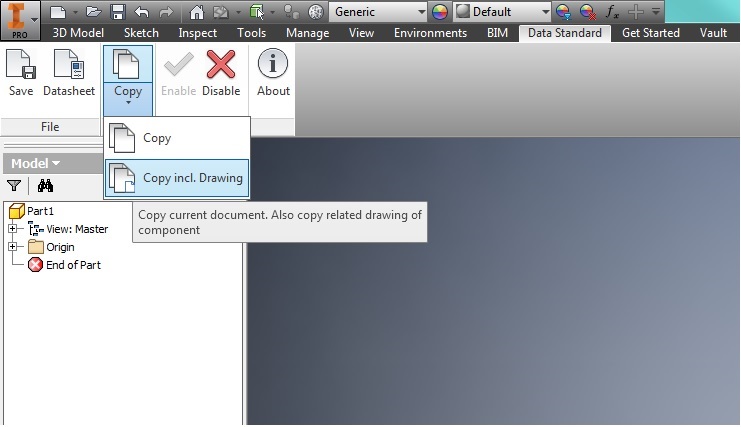This screenshot has width=741, height=427.
Task: Choose Copy incl. Drawing menu entry
Action: click(177, 178)
